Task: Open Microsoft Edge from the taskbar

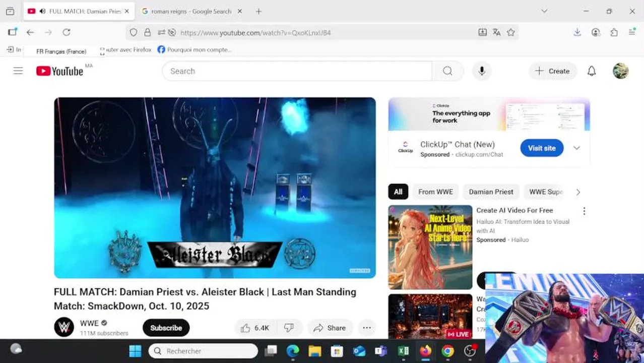Action: coord(293,351)
